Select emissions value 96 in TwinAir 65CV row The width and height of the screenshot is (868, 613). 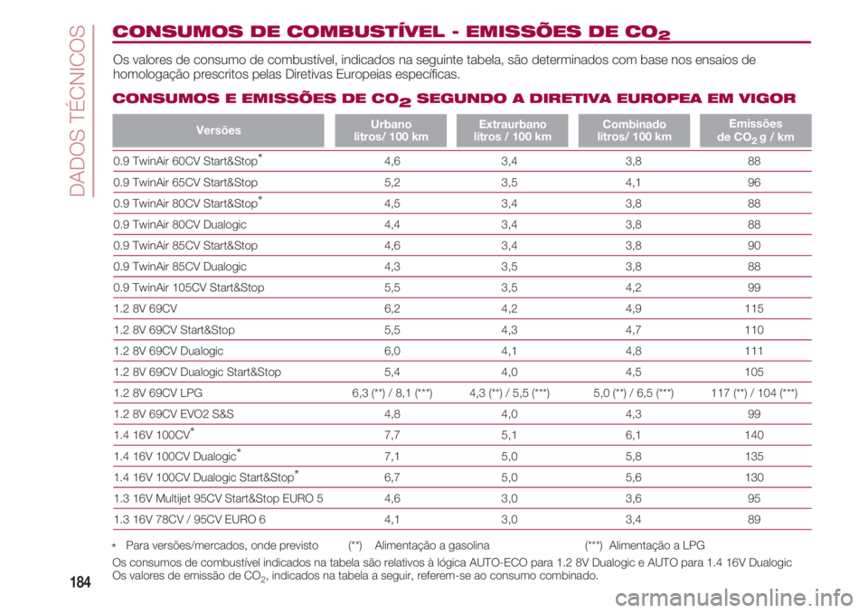[754, 183]
